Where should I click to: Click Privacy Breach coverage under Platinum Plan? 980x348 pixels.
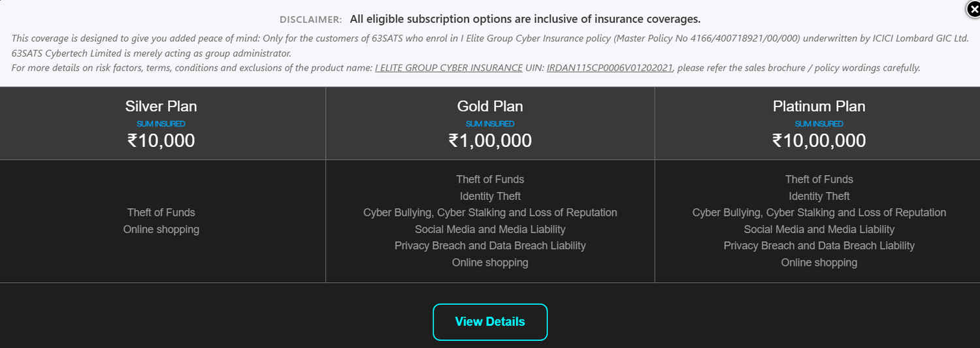click(819, 246)
